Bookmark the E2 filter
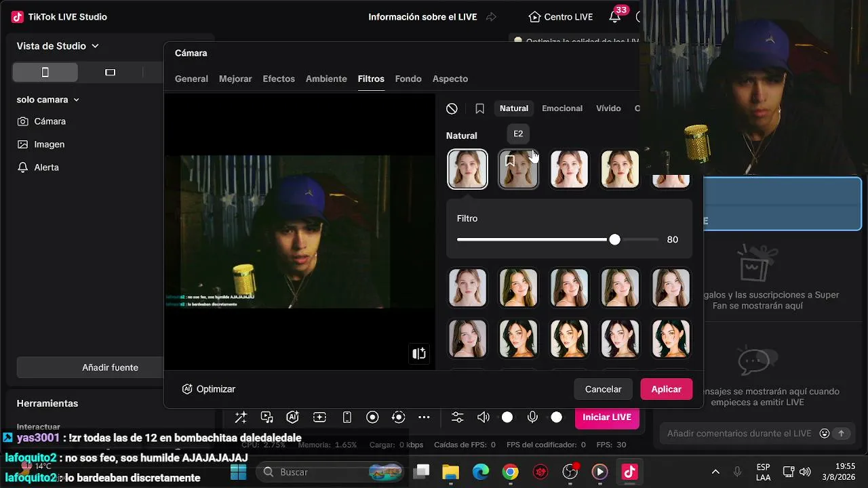 click(510, 161)
